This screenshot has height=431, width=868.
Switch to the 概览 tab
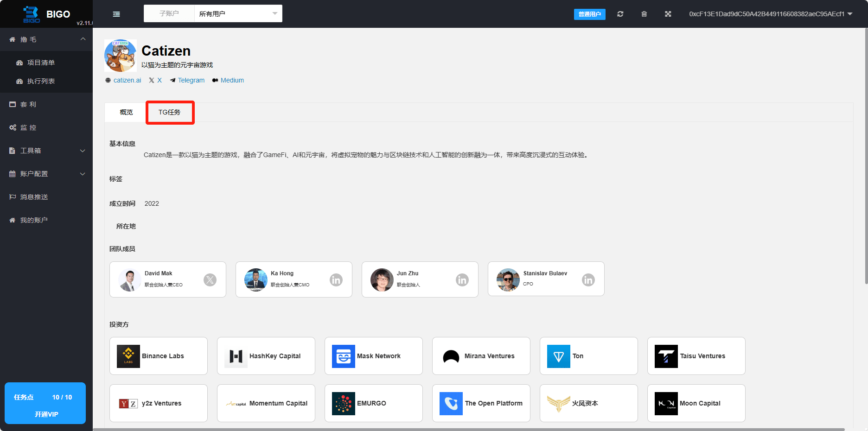click(x=126, y=112)
